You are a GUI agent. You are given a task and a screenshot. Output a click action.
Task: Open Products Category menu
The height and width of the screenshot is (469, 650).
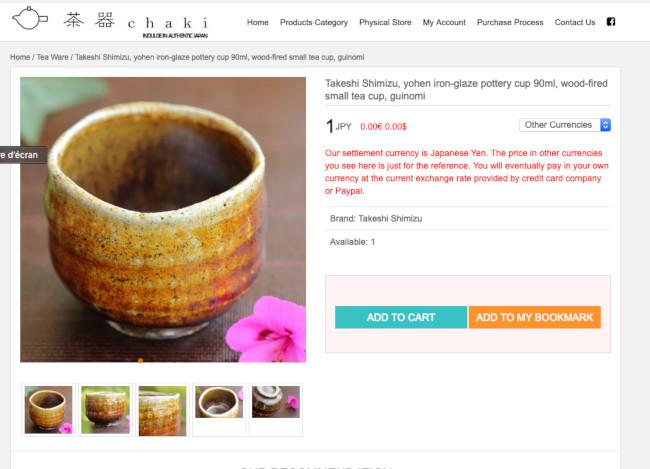coord(314,22)
